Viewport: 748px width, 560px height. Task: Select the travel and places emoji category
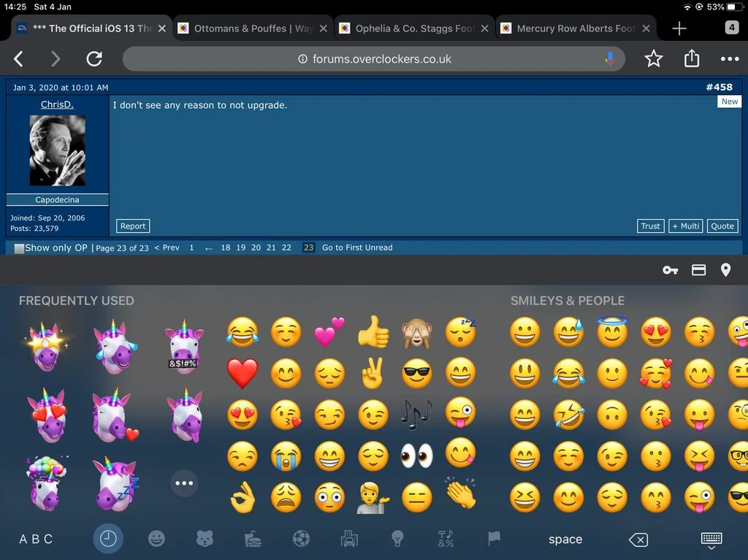click(349, 539)
